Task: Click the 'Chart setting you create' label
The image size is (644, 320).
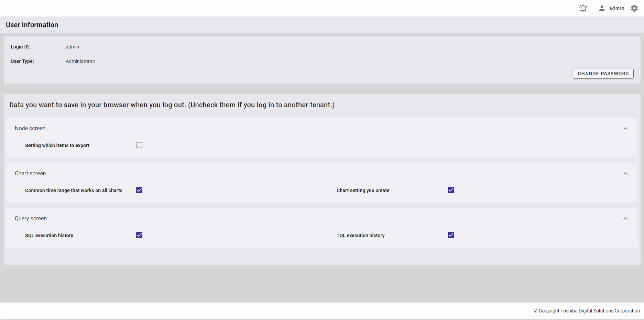Action: (x=363, y=190)
